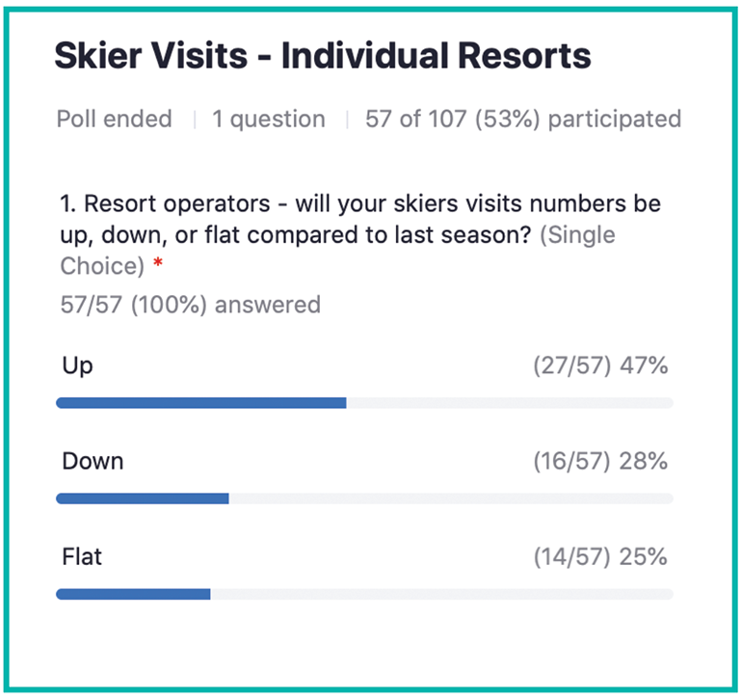Select the 'Flat' answer option
Viewport: 742px width, 700px height.
82,556
